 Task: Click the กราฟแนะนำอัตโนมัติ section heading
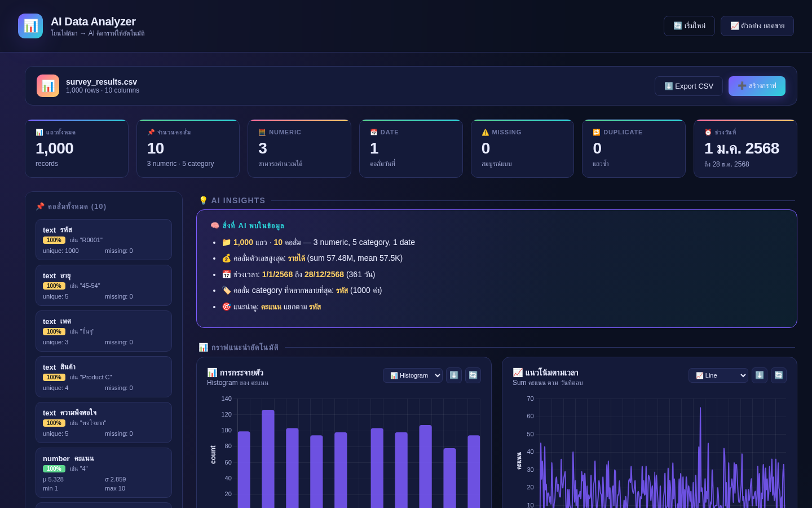click(x=239, y=347)
